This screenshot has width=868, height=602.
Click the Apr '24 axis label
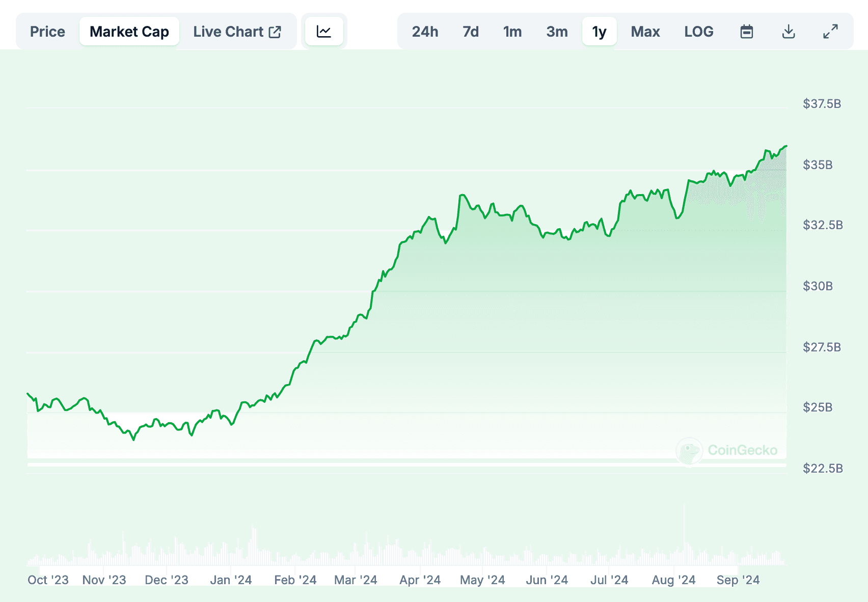(x=420, y=580)
